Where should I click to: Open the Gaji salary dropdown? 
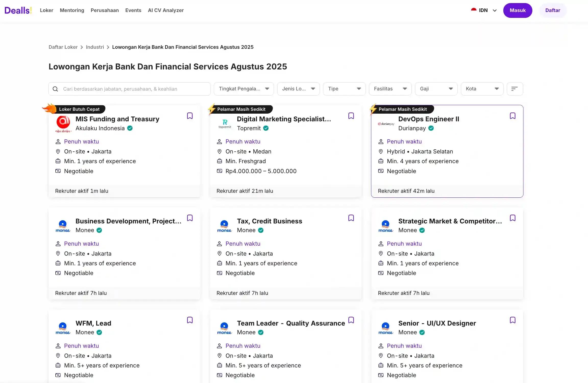click(x=436, y=89)
